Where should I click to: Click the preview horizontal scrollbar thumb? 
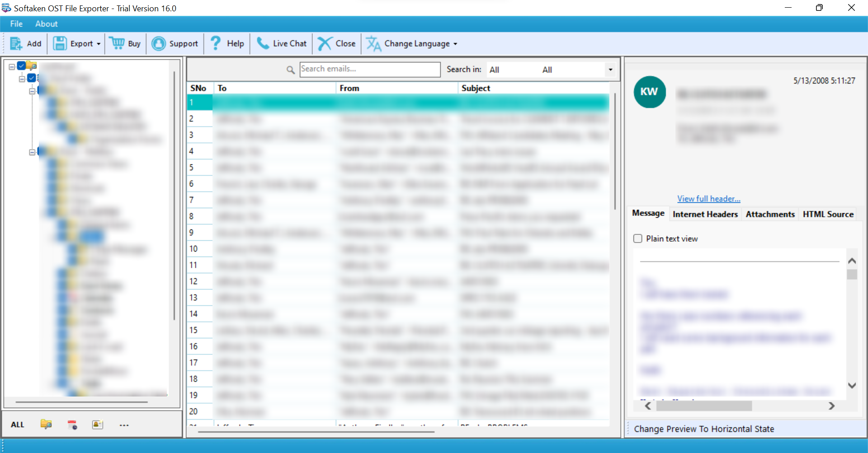pyautogui.click(x=704, y=406)
